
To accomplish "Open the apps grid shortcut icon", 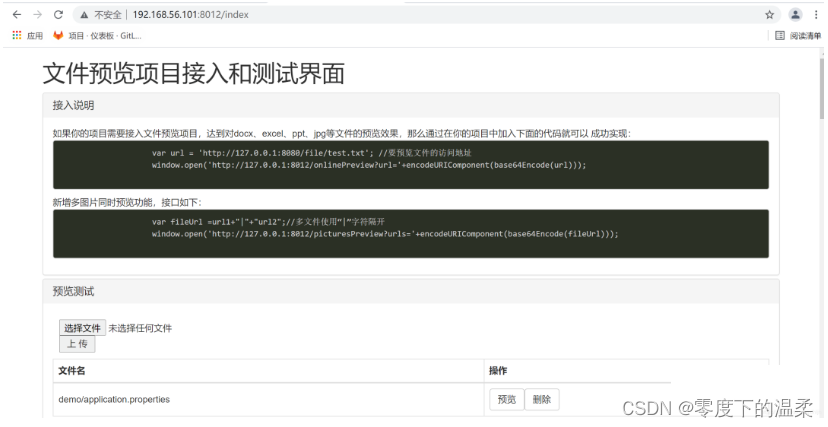I will point(17,35).
